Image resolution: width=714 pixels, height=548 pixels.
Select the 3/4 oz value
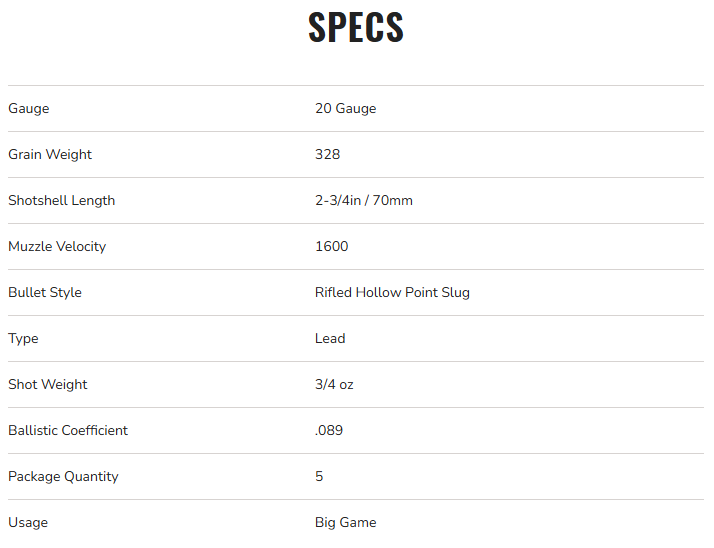334,384
